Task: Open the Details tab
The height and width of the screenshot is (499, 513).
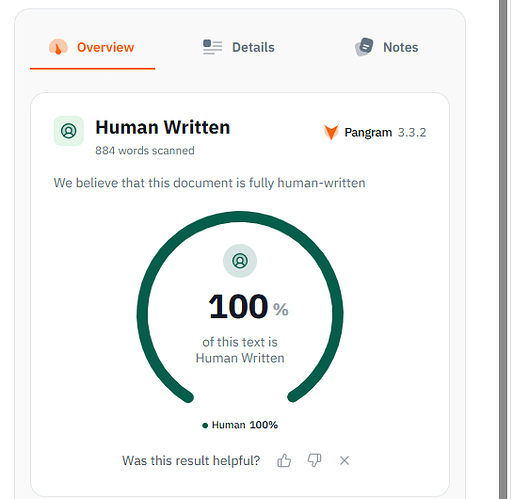Action: (239, 48)
